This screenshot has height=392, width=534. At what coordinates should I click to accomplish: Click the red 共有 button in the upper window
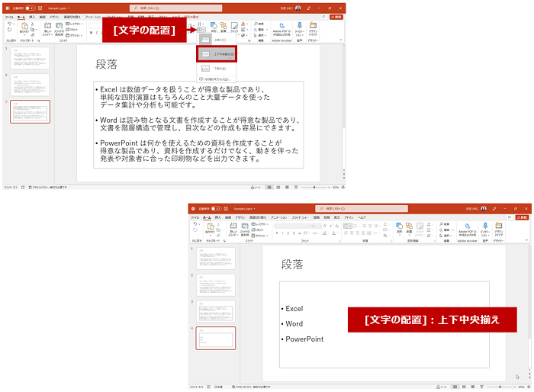pos(338,16)
